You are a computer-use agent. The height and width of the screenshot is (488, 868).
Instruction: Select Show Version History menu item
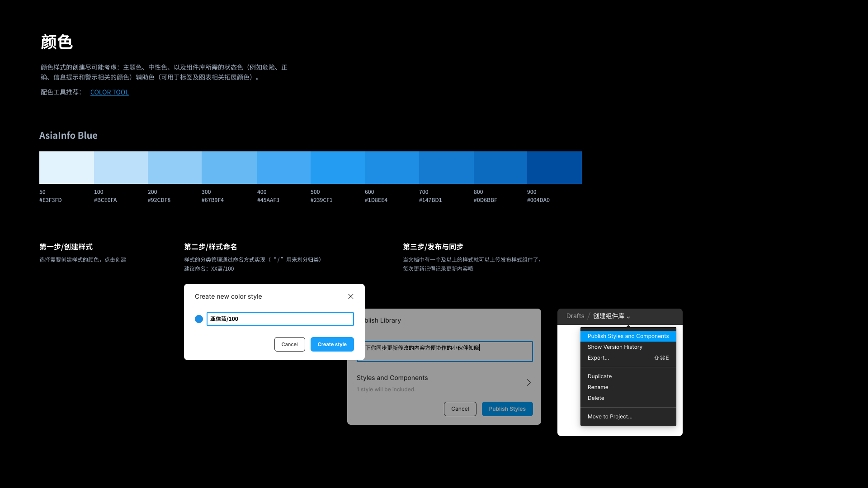pos(615,347)
